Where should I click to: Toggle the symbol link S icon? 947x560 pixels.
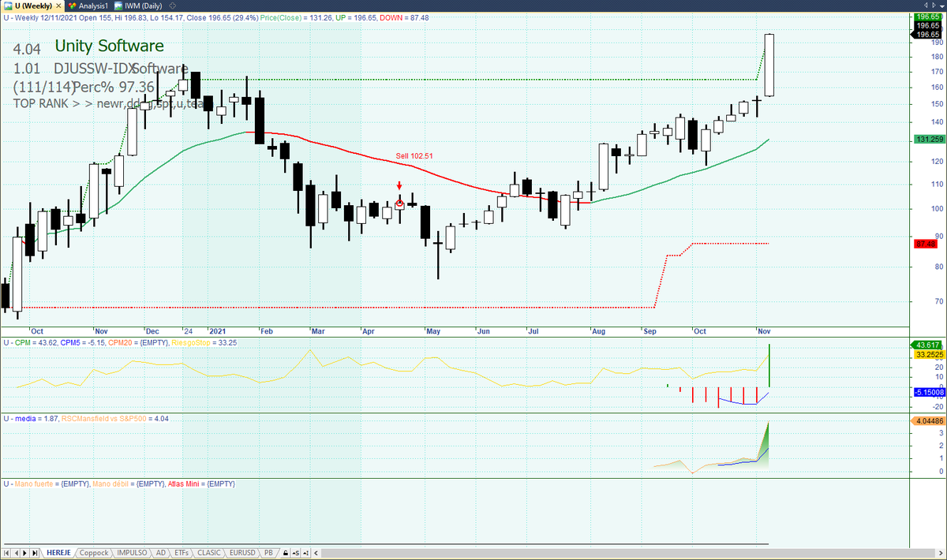[x=295, y=552]
